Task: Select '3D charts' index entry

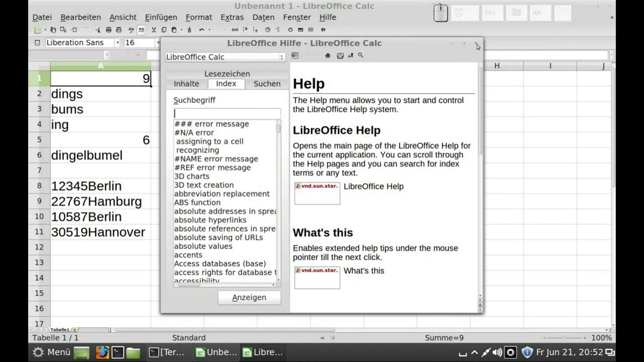Action: tap(192, 176)
